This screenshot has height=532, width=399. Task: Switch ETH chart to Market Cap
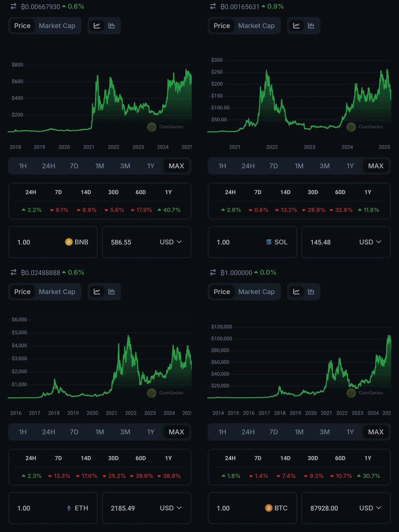click(x=57, y=292)
